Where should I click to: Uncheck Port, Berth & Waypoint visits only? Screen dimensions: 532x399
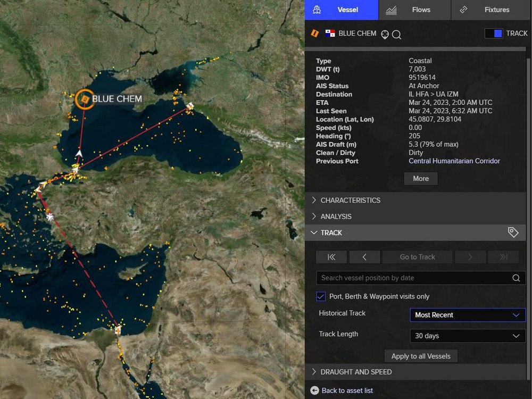(x=321, y=296)
